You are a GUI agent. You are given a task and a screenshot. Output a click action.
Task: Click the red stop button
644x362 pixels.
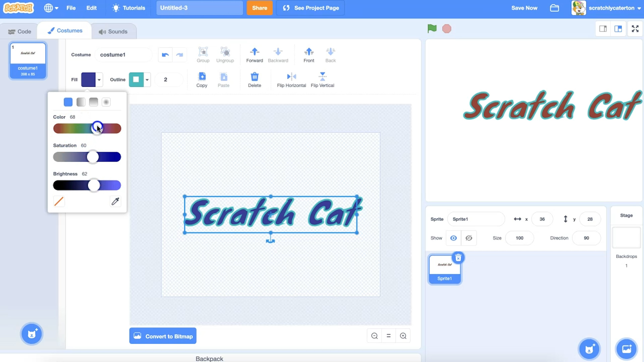click(x=447, y=28)
